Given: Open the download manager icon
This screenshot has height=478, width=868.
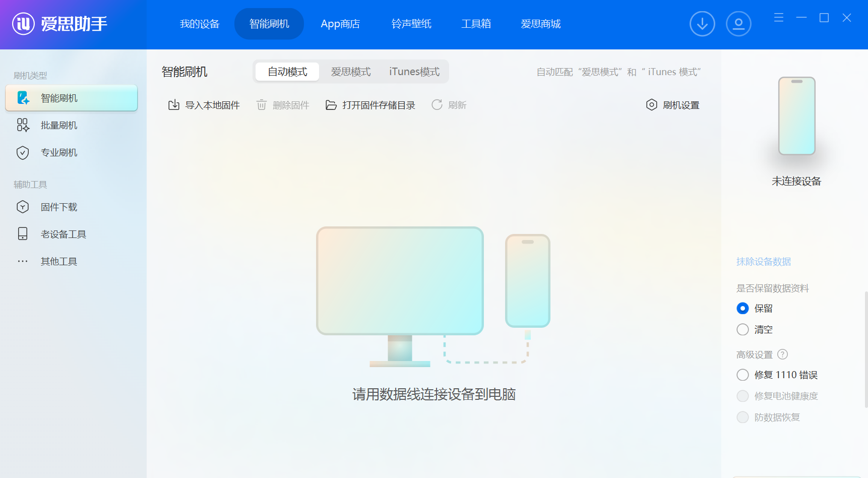Looking at the screenshot, I should point(702,24).
